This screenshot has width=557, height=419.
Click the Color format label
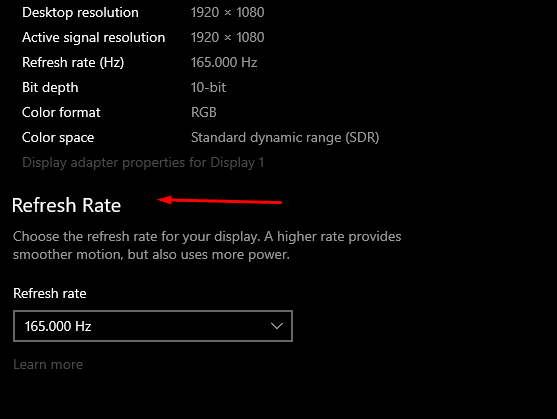[61, 113]
